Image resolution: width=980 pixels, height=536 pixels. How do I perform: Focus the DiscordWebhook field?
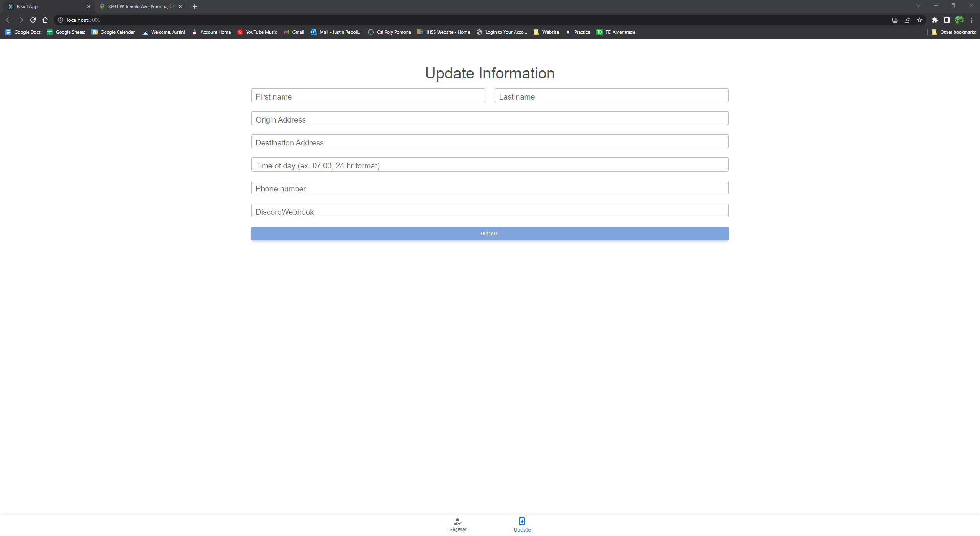pyautogui.click(x=490, y=211)
